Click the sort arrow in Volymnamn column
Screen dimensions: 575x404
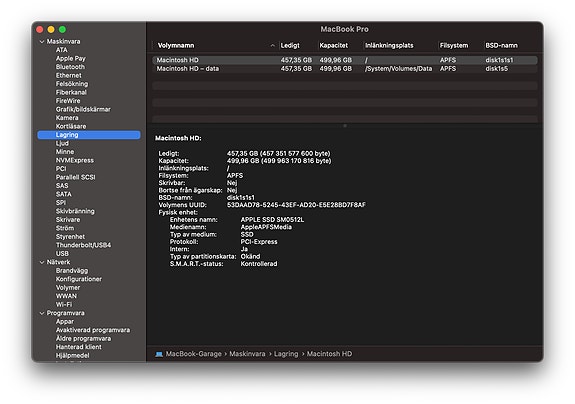pyautogui.click(x=272, y=45)
